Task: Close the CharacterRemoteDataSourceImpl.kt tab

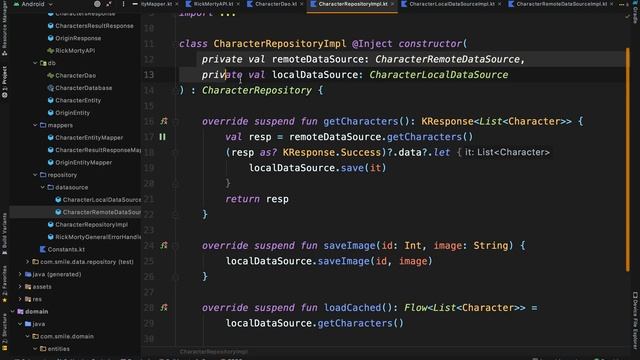Action: coord(611,4)
